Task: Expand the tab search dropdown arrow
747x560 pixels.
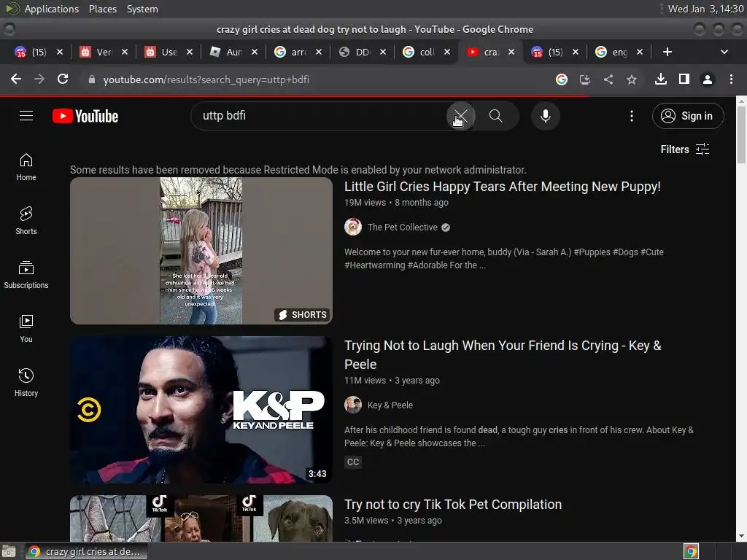Action: coord(724,52)
